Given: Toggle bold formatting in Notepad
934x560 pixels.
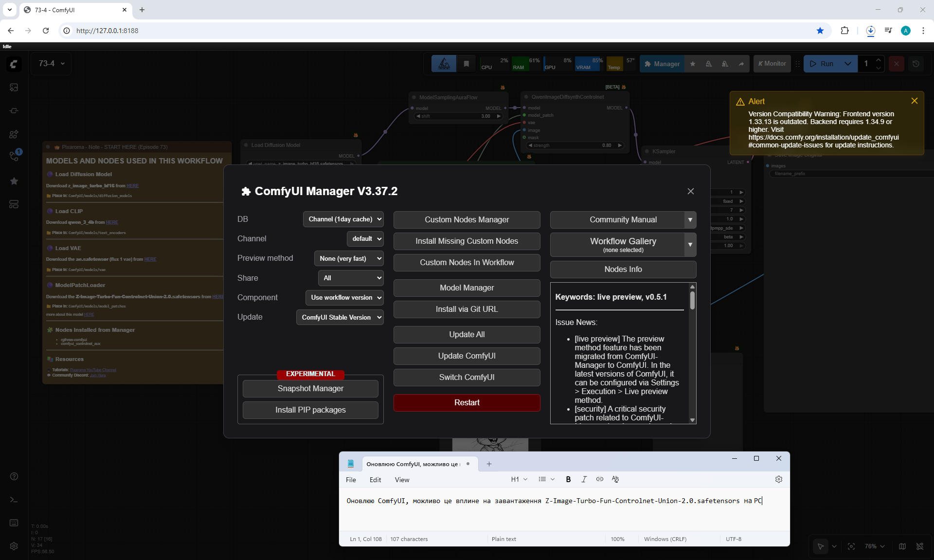Looking at the screenshot, I should pos(568,479).
